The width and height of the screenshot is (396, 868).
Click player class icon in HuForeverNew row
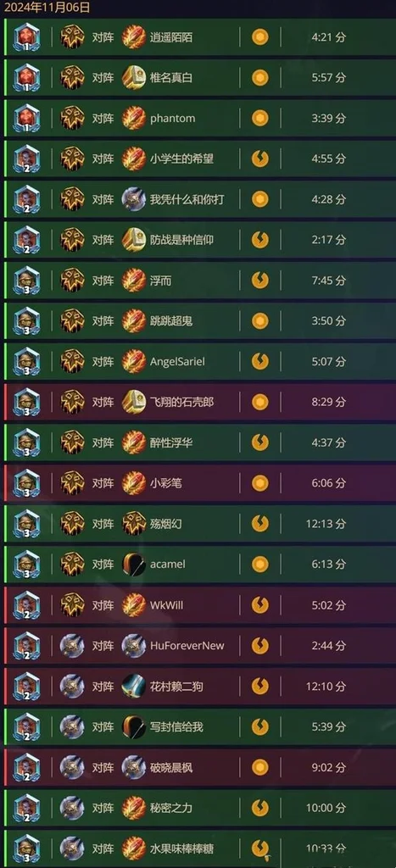(x=73, y=645)
